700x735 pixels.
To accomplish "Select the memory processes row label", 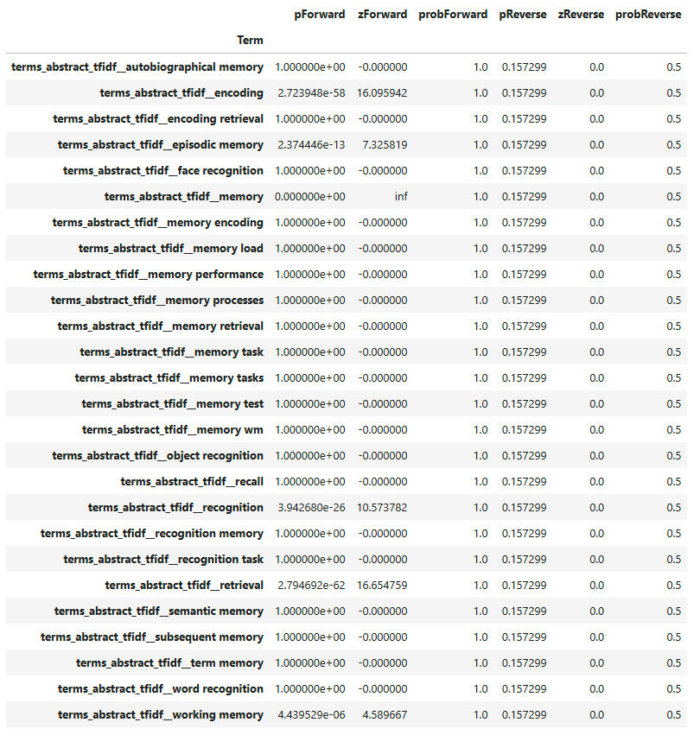I will (x=157, y=300).
